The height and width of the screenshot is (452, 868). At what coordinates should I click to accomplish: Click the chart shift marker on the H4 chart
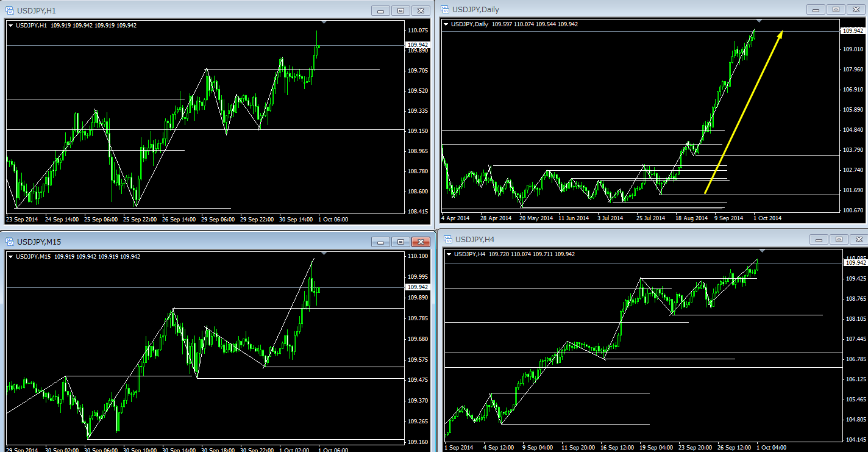[762, 251]
